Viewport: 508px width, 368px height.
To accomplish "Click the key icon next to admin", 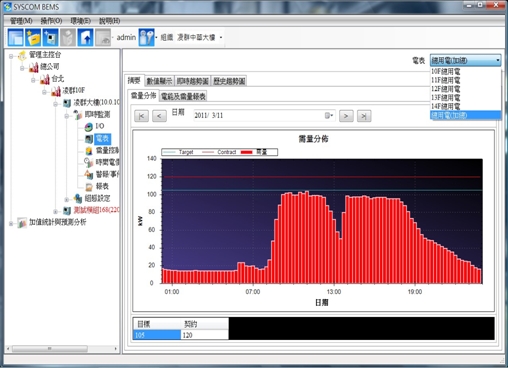I will click(146, 37).
